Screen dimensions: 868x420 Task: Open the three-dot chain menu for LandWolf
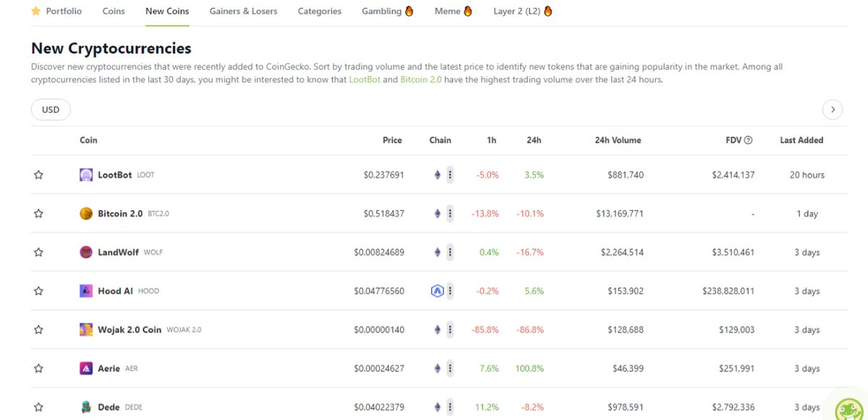[450, 252]
